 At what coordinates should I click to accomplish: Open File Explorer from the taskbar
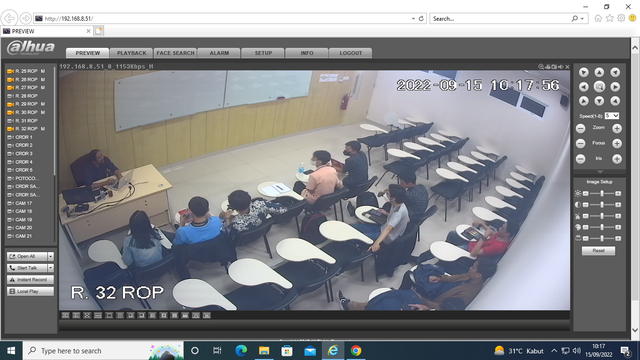tap(264, 351)
